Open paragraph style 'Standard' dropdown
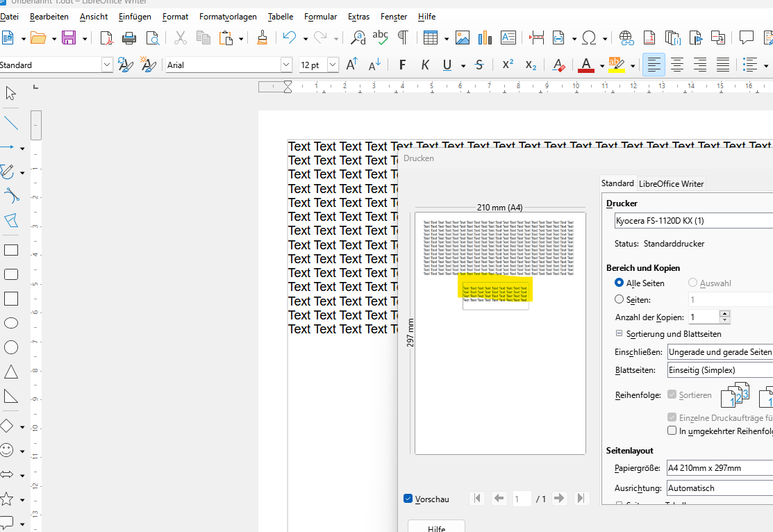 [107, 65]
